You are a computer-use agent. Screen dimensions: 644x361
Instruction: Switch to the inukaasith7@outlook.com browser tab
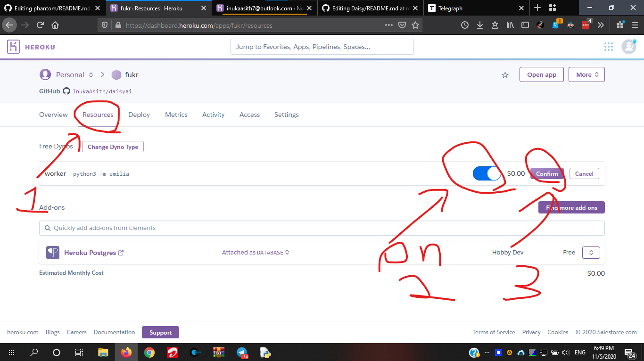(265, 8)
